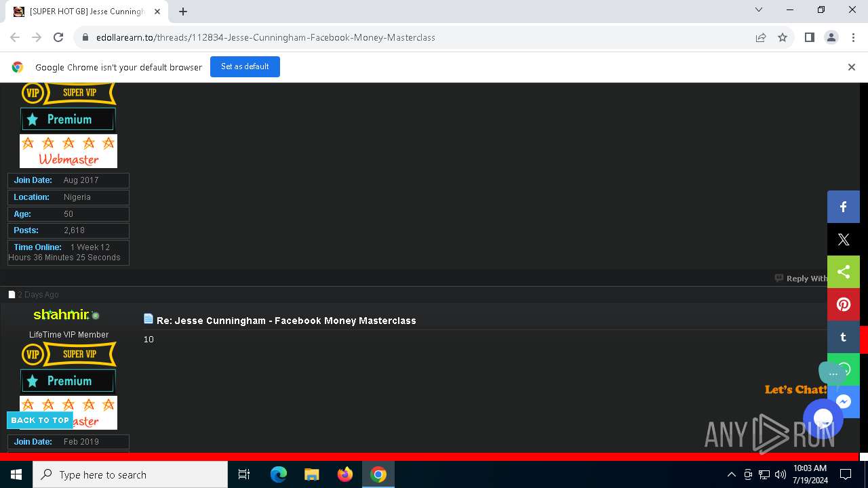Click Premium badge in first post
Viewport: 868px width, 488px height.
[68, 119]
